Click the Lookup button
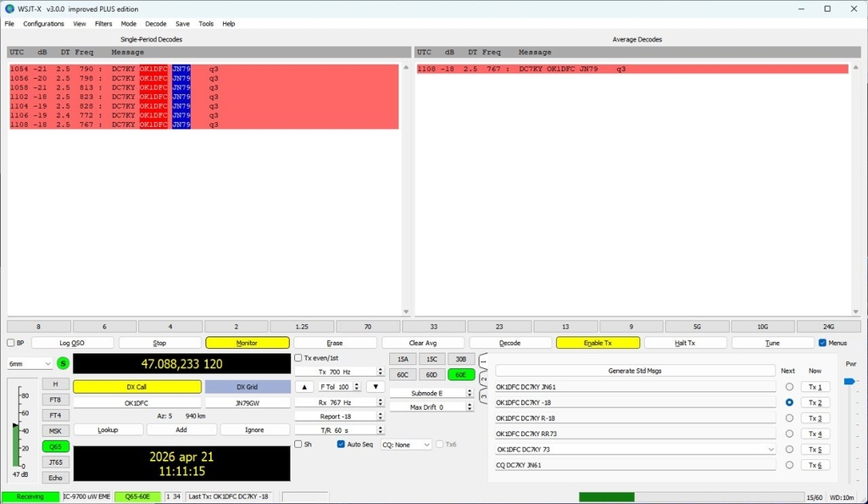 (x=108, y=430)
